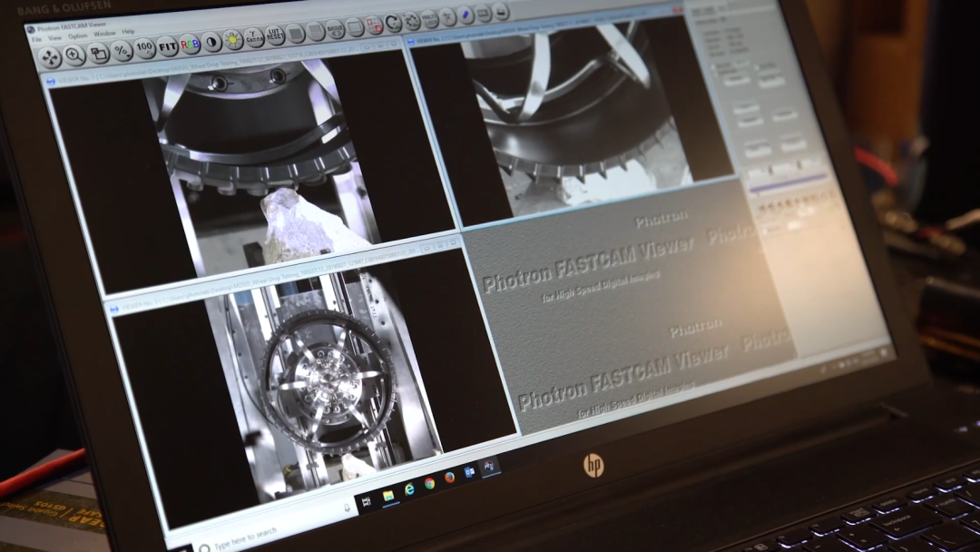Activate the zoom-in magnifier tool

[x=74, y=55]
